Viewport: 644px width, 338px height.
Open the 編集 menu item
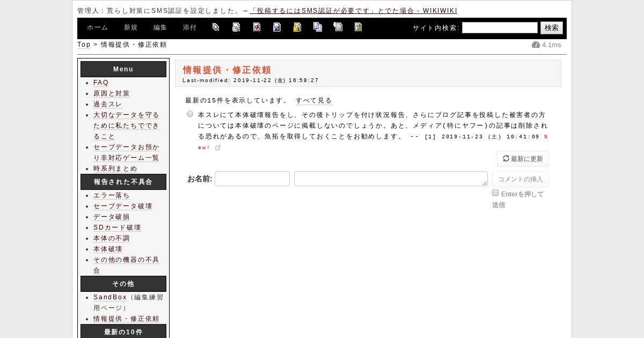tap(160, 27)
